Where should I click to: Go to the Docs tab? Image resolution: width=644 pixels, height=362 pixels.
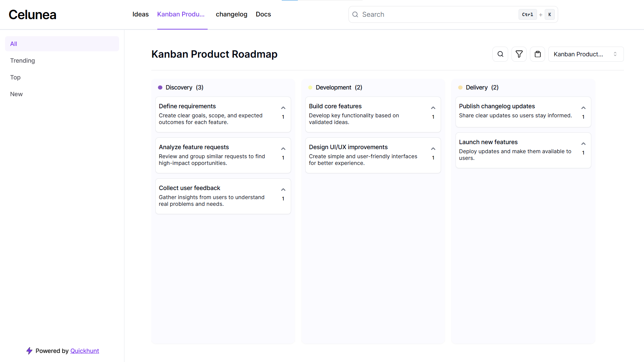[263, 14]
